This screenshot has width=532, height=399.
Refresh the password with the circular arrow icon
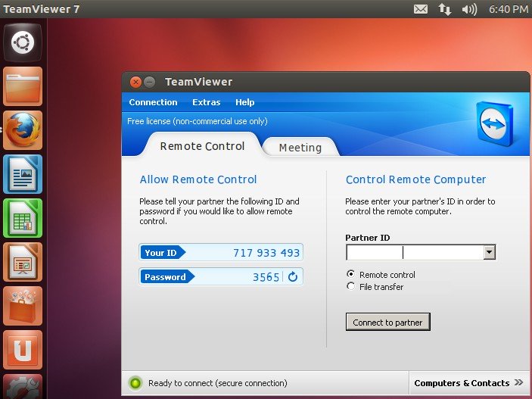[x=293, y=277]
